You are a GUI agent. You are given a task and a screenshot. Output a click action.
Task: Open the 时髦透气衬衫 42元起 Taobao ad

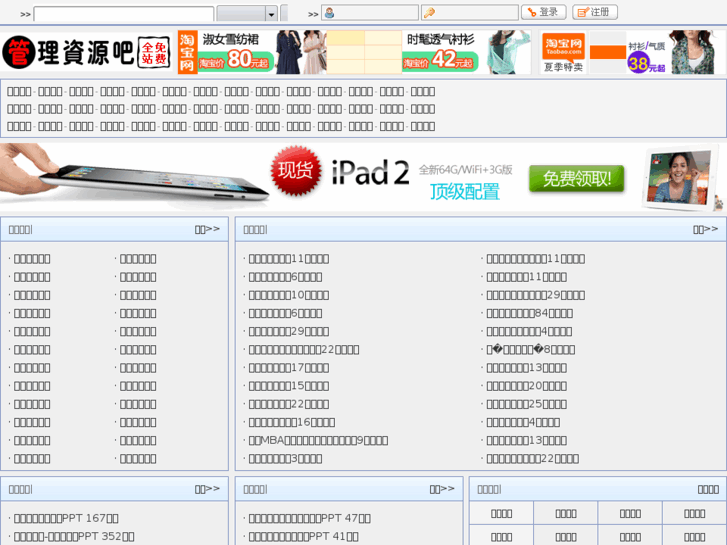pos(466,52)
